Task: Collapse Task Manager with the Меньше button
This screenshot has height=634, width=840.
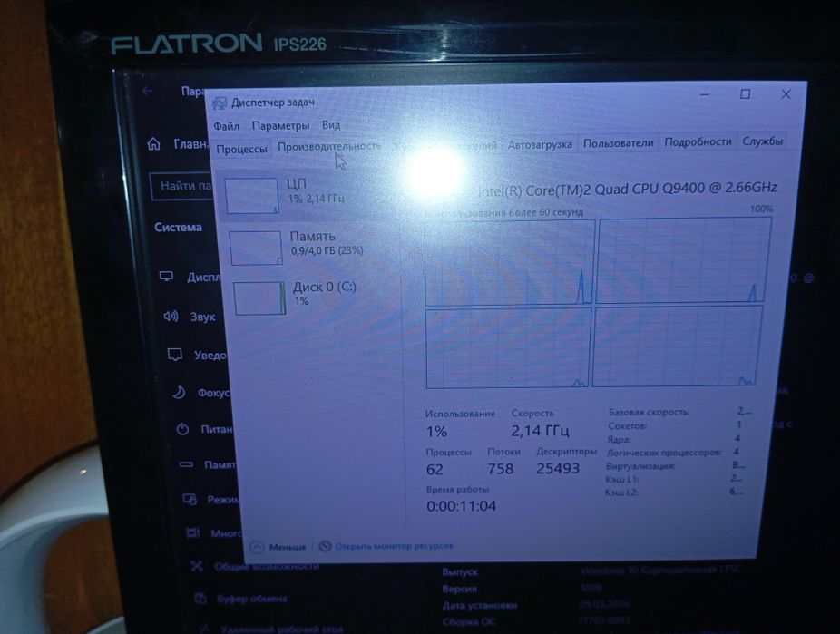Action: click(x=278, y=547)
